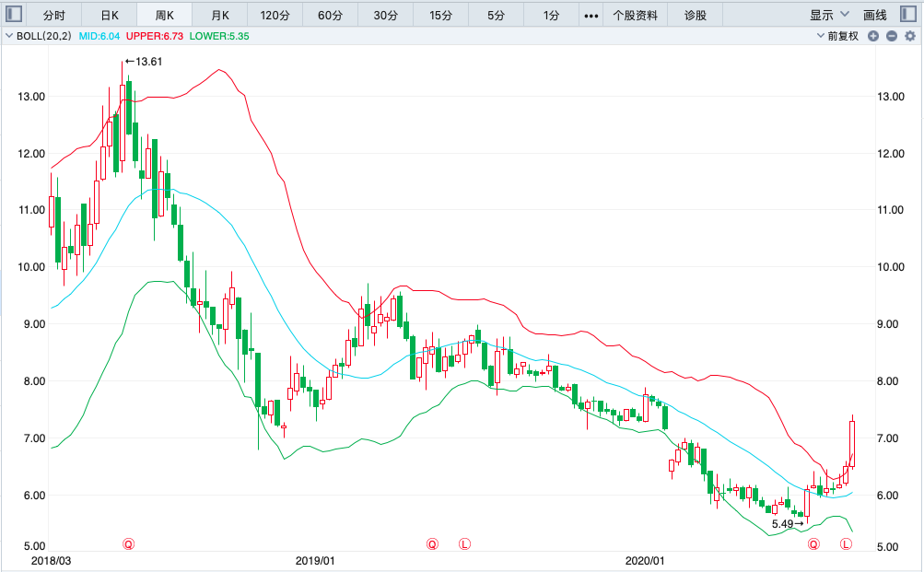Select the 分时 intraday tab

pyautogui.click(x=54, y=15)
